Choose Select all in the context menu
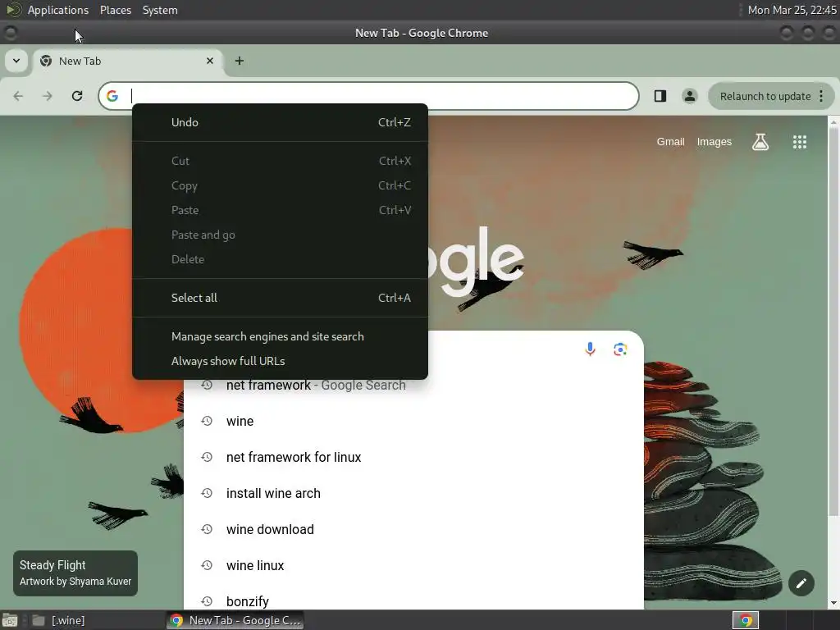 tap(280, 298)
